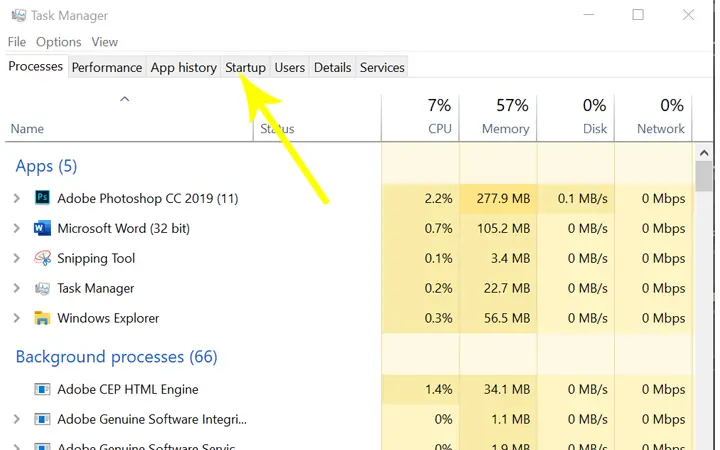Screen dimensions: 720x450
Task: Switch to the Services tab
Action: click(x=382, y=68)
